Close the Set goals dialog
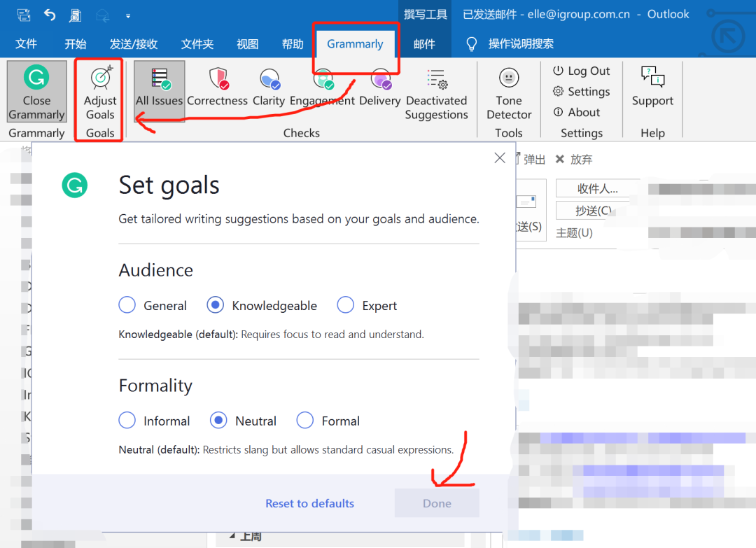The image size is (756, 548). (x=500, y=158)
